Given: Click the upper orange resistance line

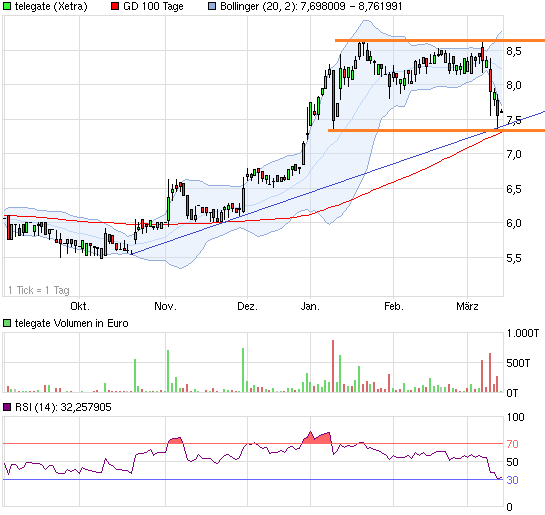Looking at the screenshot, I should coord(440,41).
